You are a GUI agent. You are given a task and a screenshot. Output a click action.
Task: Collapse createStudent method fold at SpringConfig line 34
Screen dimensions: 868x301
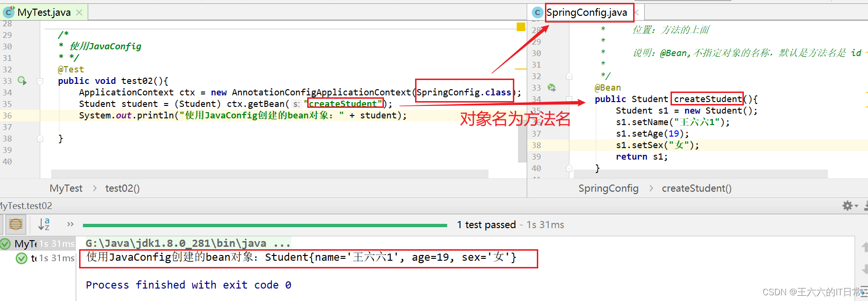tap(569, 99)
